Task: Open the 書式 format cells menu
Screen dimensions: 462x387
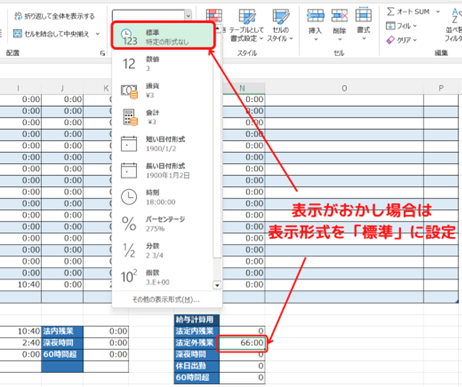Action: (363, 24)
